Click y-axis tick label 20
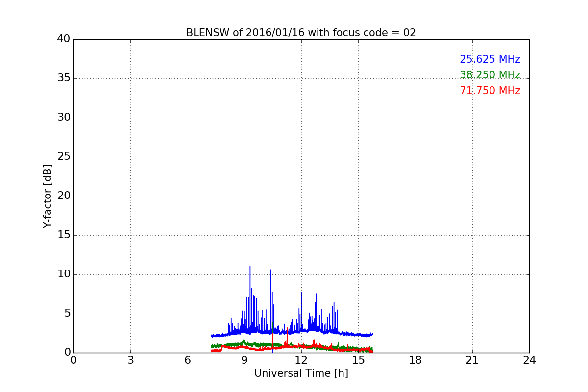588x392 pixels. point(64,196)
